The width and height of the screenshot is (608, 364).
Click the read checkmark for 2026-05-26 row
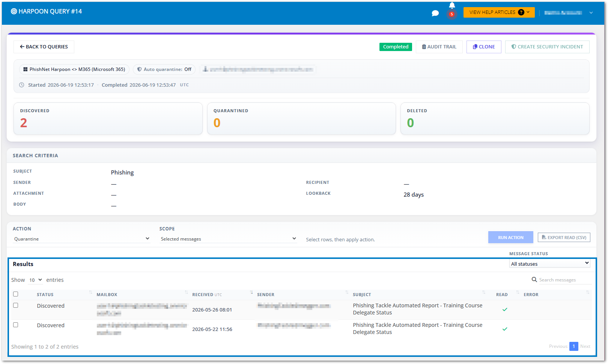pyautogui.click(x=505, y=310)
